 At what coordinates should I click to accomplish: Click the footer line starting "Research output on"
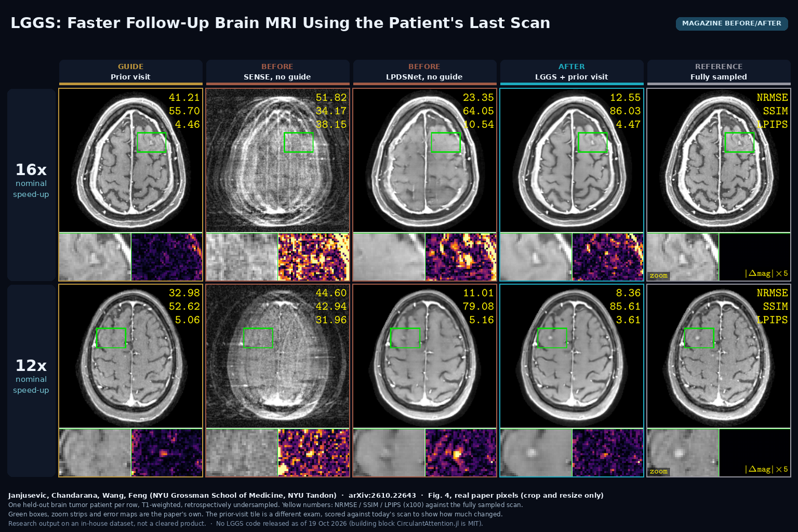click(246, 523)
